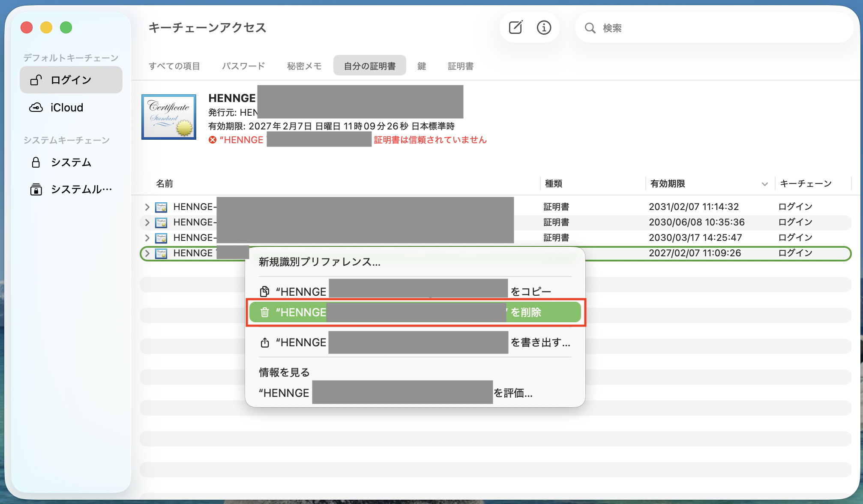This screenshot has width=863, height=504.
Task: Click the search magnifier icon
Action: pyautogui.click(x=590, y=28)
